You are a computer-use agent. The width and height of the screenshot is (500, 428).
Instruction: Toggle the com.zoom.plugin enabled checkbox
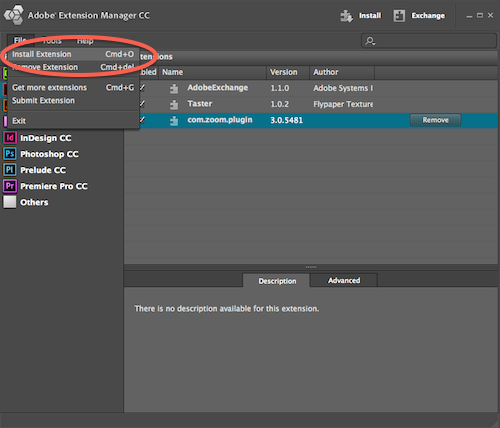[x=142, y=120]
